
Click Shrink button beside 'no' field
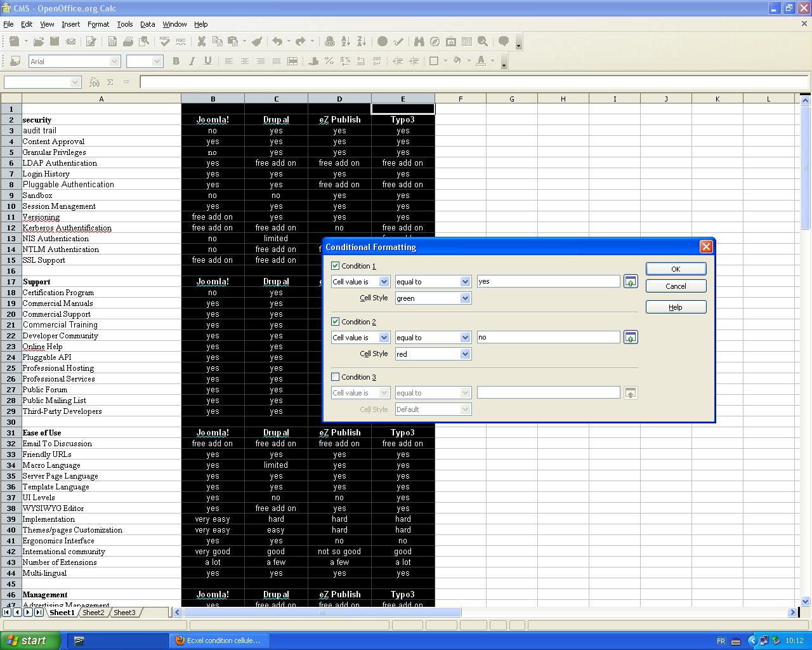coord(630,338)
